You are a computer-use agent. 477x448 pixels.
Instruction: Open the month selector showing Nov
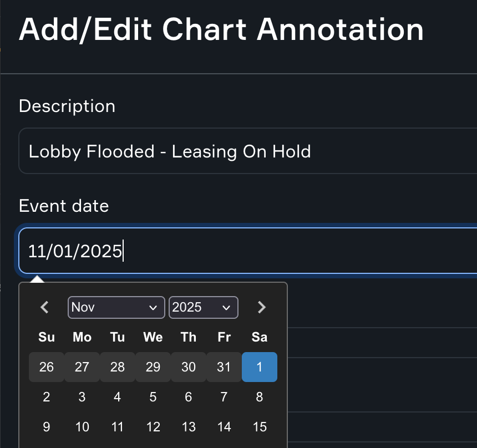point(116,307)
